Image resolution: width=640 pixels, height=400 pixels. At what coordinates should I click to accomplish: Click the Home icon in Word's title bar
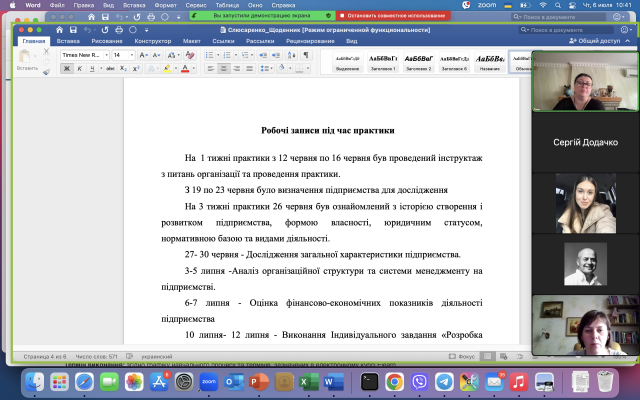60,30
